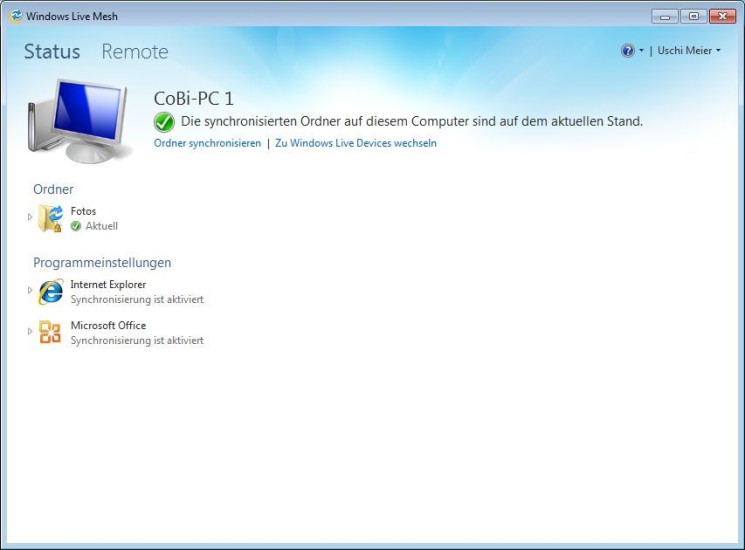Switch to the Status tab
This screenshot has height=550, width=745.
(52, 51)
